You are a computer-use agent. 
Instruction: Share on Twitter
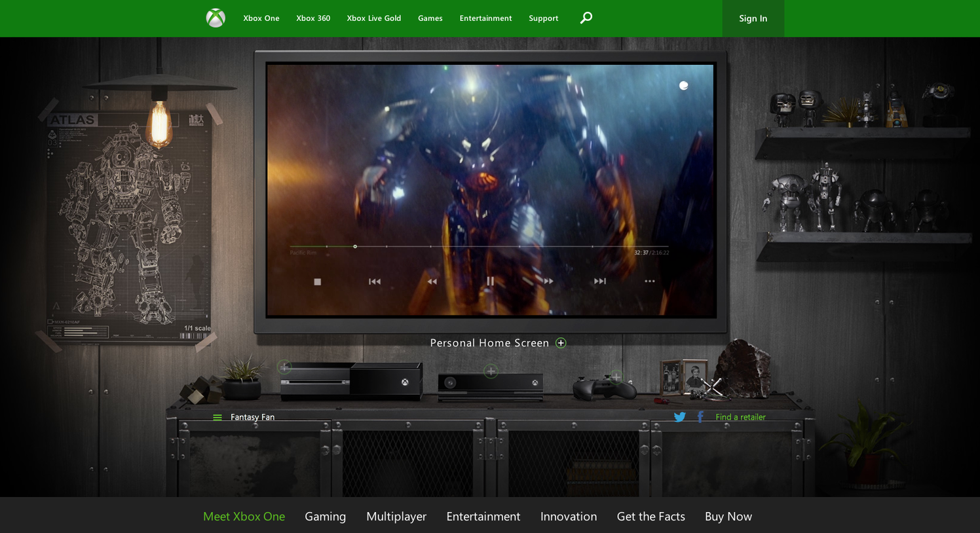pyautogui.click(x=680, y=417)
